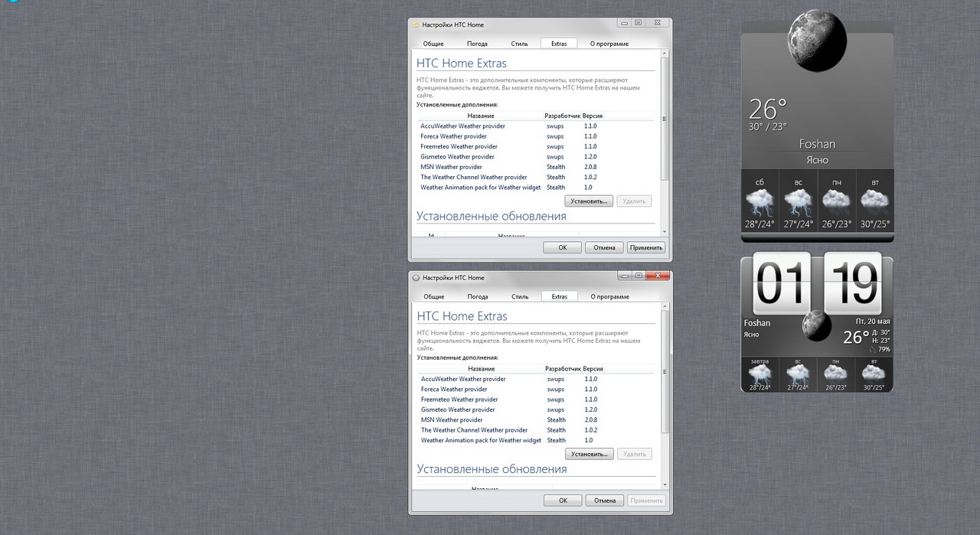Viewport: 980px width, 535px height.
Task: Select Gismeteo Weather provider in the upper window
Action: click(536, 157)
